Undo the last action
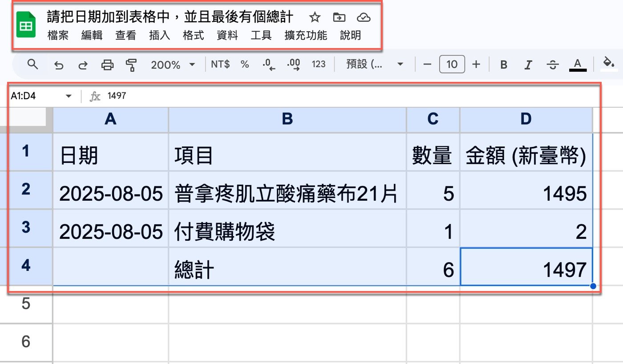Screen dimensions: 623x364 coord(58,65)
